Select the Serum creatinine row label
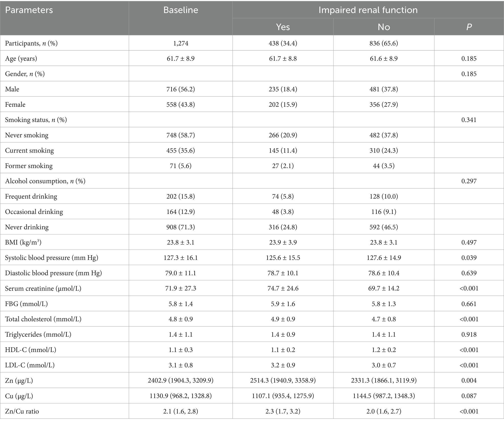Image resolution: width=504 pixels, height=423 pixels. pos(43,288)
